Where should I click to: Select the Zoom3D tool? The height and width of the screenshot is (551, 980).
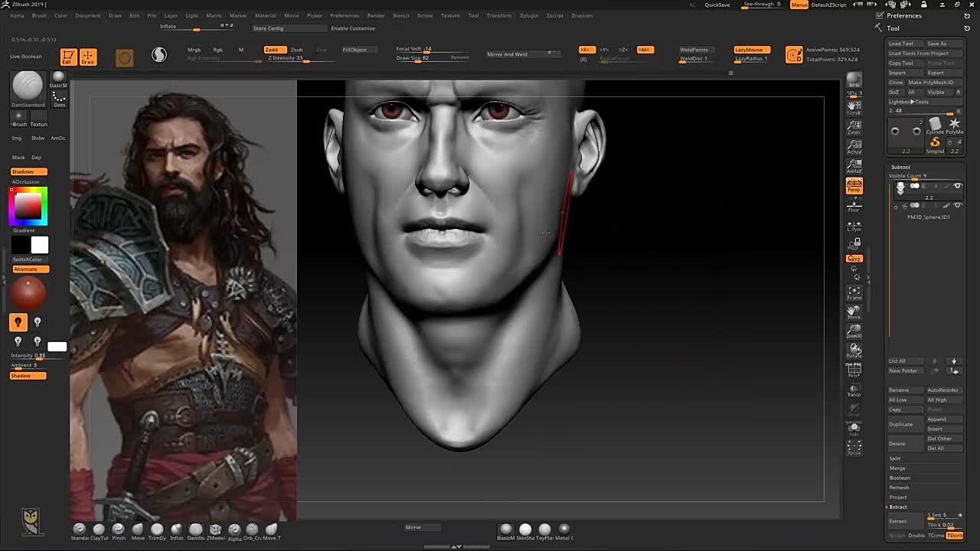(854, 331)
